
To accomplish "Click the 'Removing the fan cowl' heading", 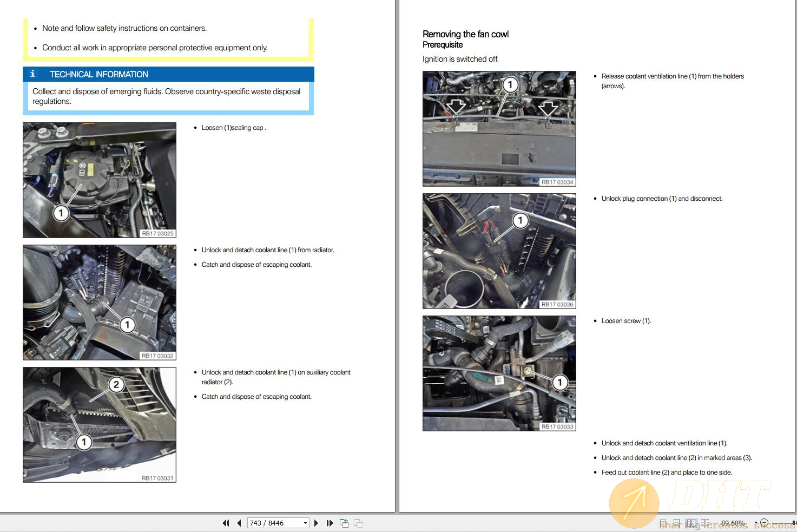I will pyautogui.click(x=465, y=34).
